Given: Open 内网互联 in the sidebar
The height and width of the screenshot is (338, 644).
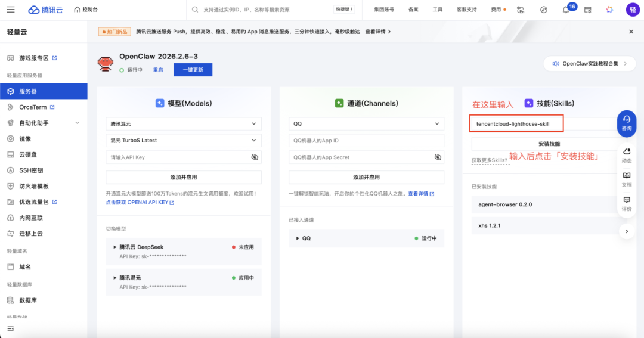Looking at the screenshot, I should 31,218.
